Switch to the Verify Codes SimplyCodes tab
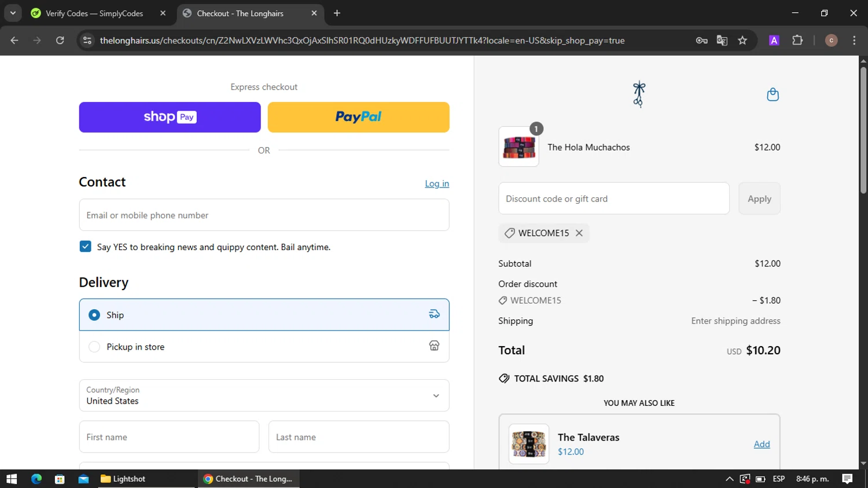868x488 pixels. click(x=94, y=13)
